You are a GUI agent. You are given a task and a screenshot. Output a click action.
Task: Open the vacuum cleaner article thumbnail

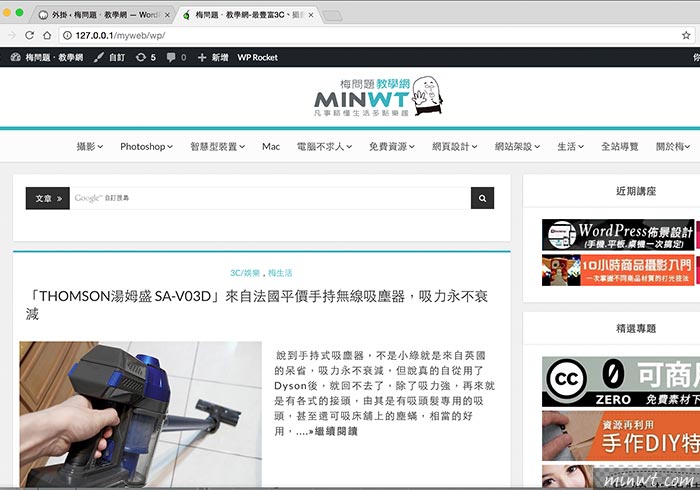pos(141,414)
